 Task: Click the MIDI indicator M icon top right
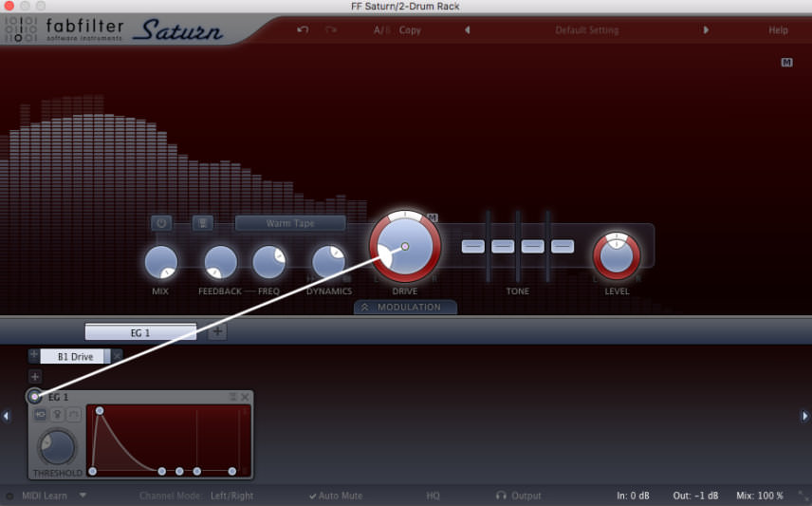[786, 63]
